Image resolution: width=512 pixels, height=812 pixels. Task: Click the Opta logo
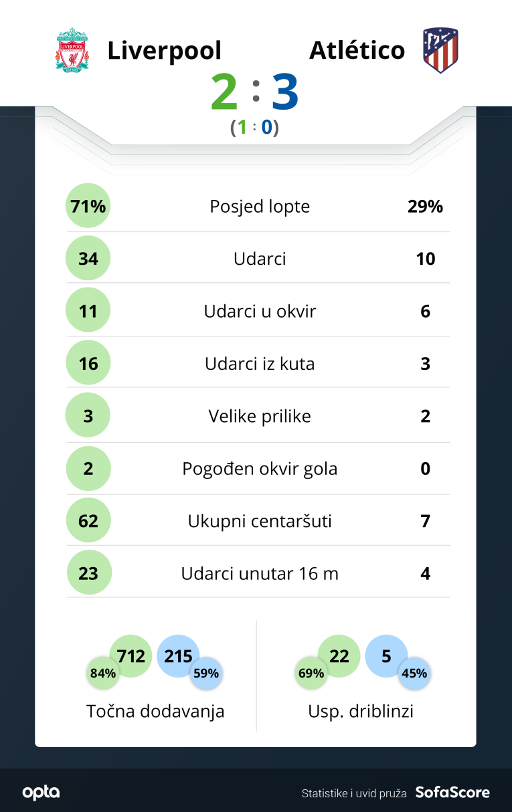(x=41, y=793)
